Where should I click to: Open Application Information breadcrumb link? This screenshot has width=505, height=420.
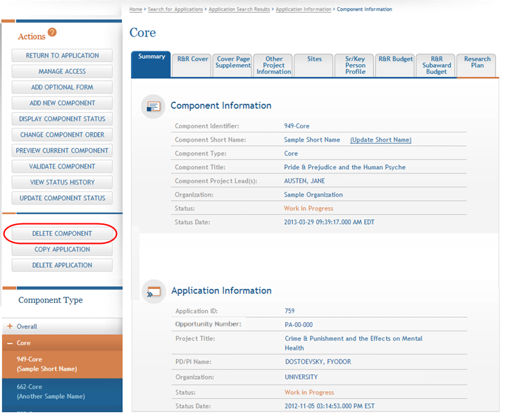(304, 9)
